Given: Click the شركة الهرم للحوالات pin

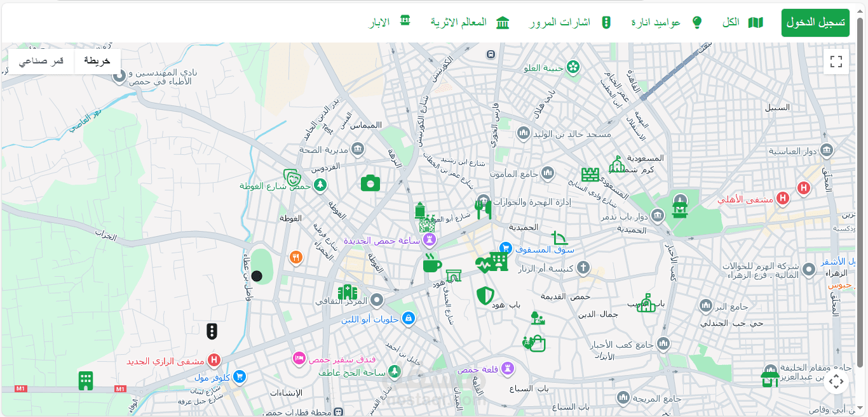Looking at the screenshot, I should click(x=809, y=270).
